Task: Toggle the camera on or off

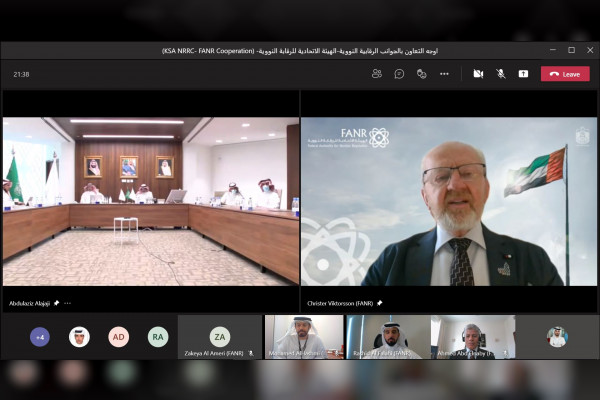Action: pos(478,74)
